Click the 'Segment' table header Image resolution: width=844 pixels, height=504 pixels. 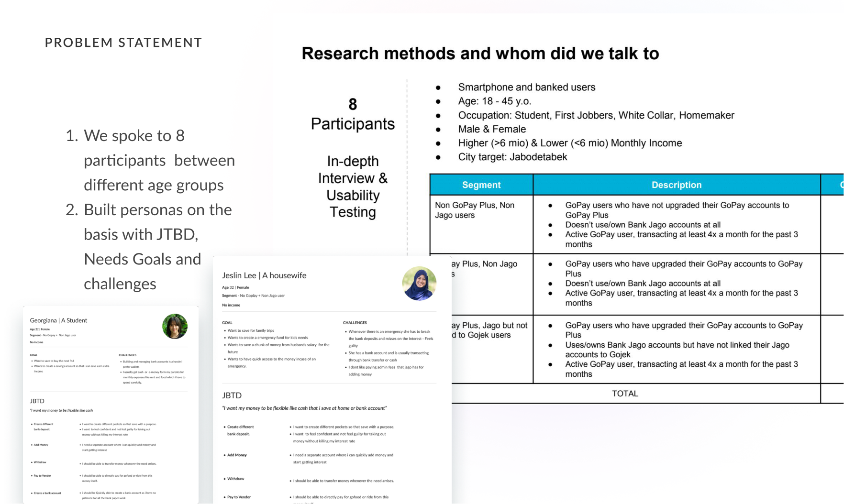click(x=481, y=185)
